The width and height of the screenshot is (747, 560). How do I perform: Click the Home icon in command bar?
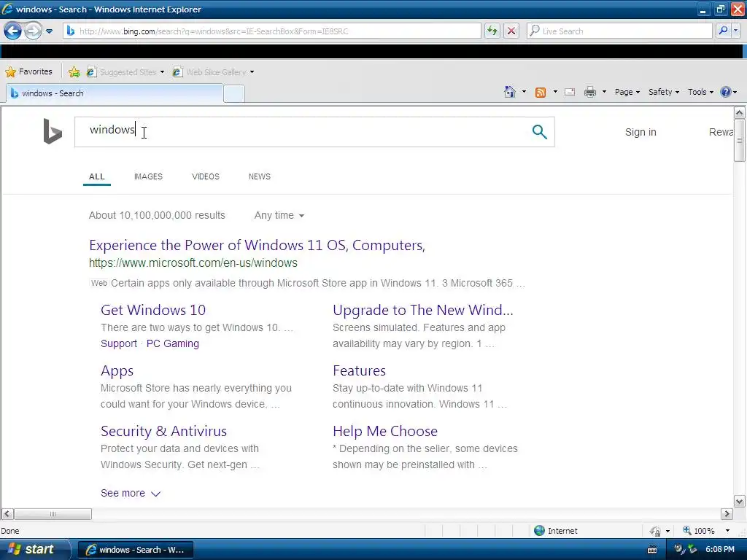pos(510,92)
